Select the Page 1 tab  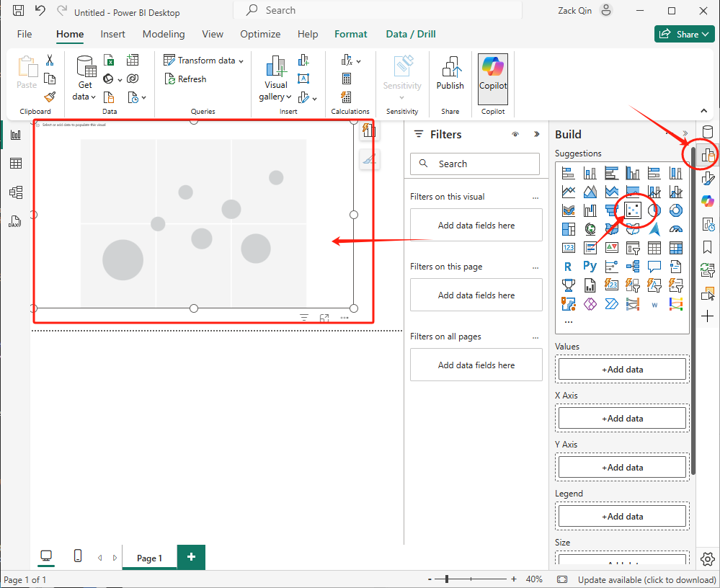click(x=150, y=558)
